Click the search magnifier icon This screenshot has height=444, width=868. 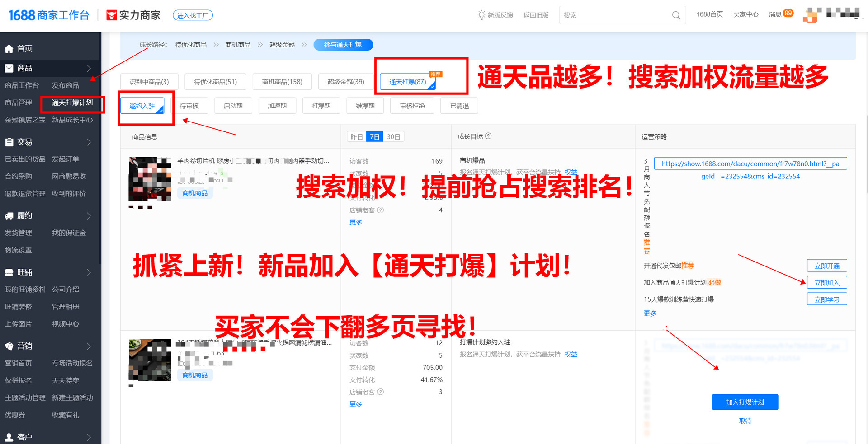coord(676,15)
